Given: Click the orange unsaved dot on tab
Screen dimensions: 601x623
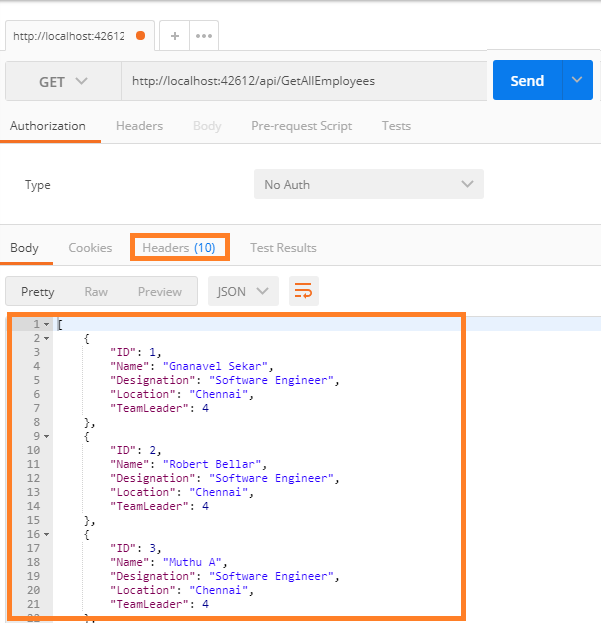Looking at the screenshot, I should coord(140,36).
